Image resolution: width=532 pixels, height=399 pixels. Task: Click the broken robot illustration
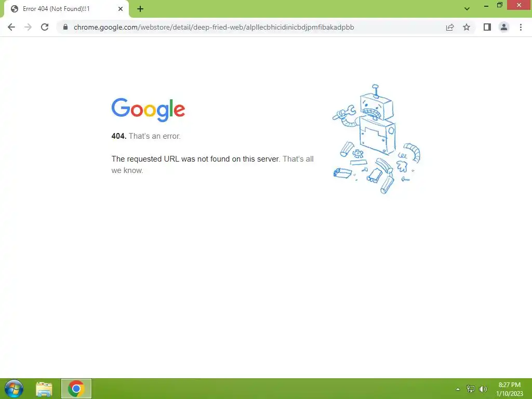pyautogui.click(x=376, y=139)
